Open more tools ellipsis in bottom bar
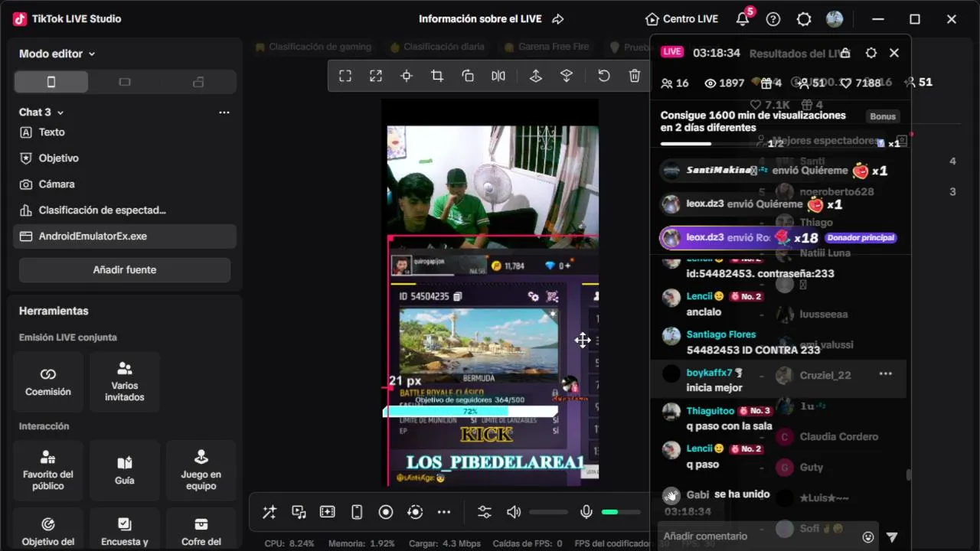980x551 pixels. pyautogui.click(x=444, y=512)
